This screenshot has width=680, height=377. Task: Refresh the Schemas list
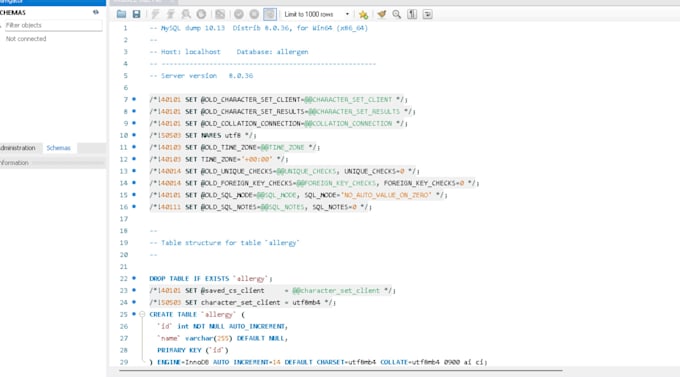click(96, 13)
